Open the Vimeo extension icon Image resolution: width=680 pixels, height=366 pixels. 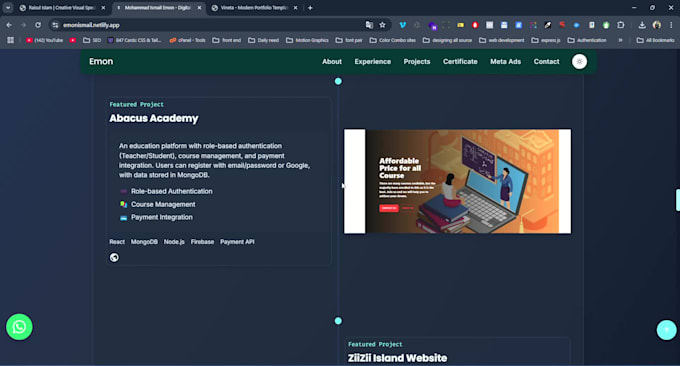tap(402, 25)
